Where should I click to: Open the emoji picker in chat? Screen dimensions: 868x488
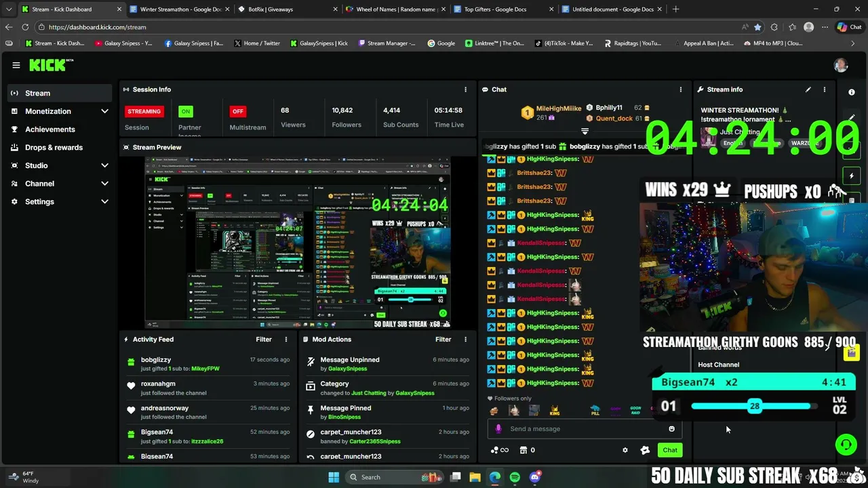point(671,428)
